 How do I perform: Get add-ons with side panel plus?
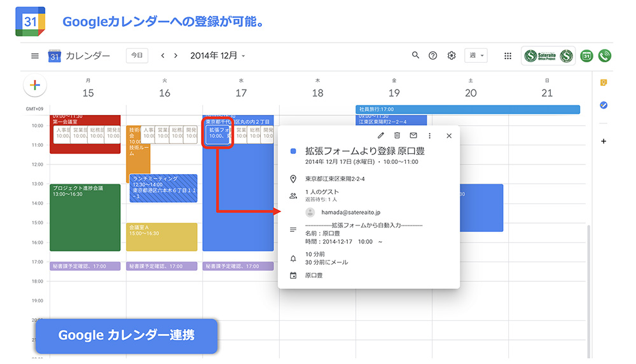coord(604,141)
